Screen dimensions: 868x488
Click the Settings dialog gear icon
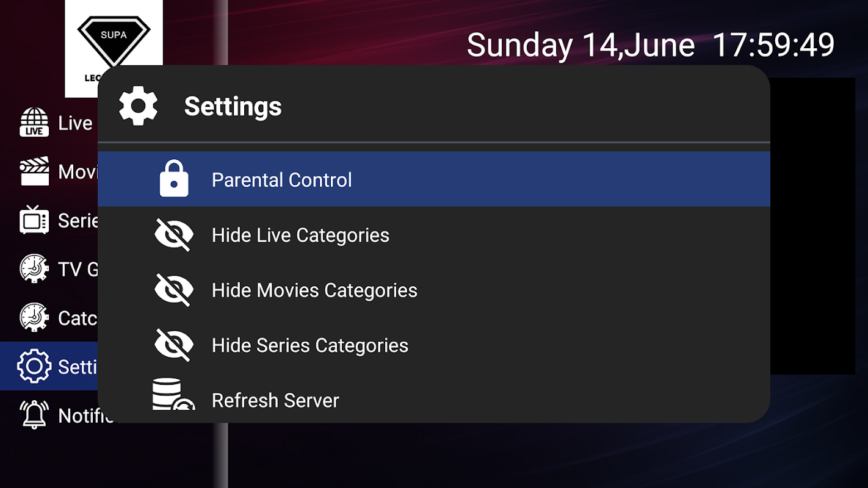139,106
